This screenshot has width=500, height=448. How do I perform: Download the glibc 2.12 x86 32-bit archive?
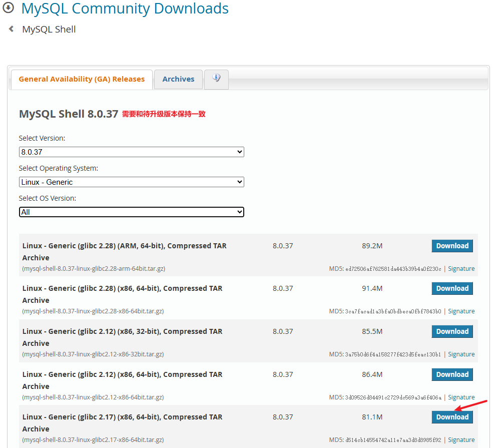coord(452,331)
